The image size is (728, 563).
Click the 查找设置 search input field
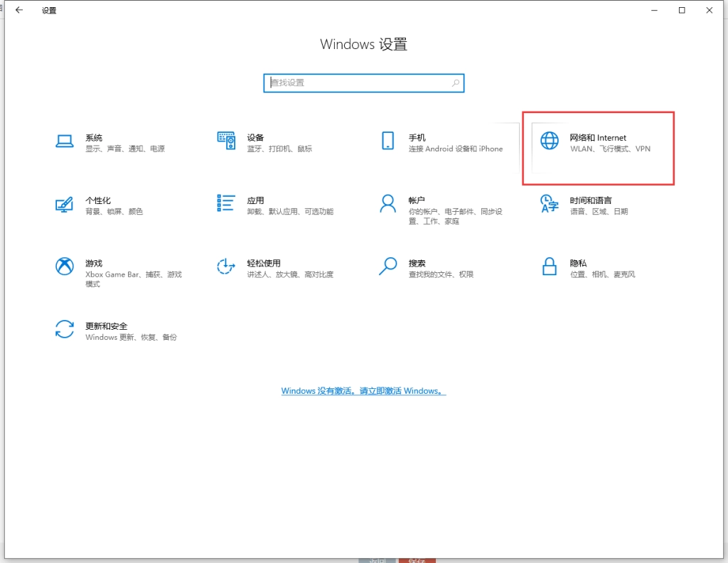tap(359, 83)
